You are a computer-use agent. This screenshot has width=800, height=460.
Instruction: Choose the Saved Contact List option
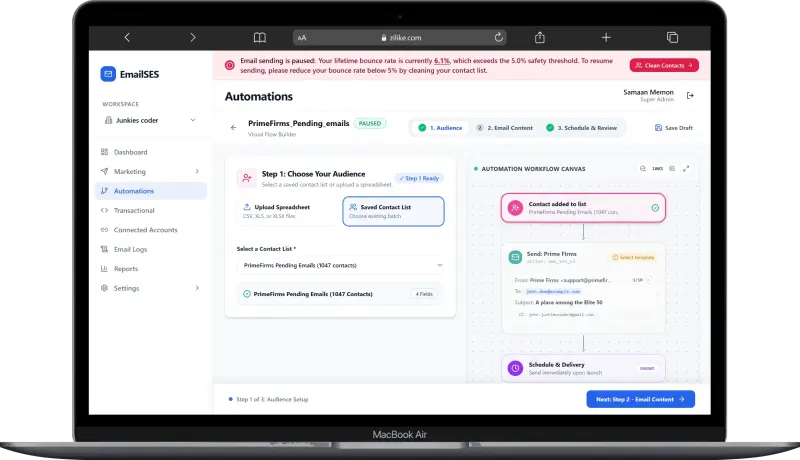393,211
